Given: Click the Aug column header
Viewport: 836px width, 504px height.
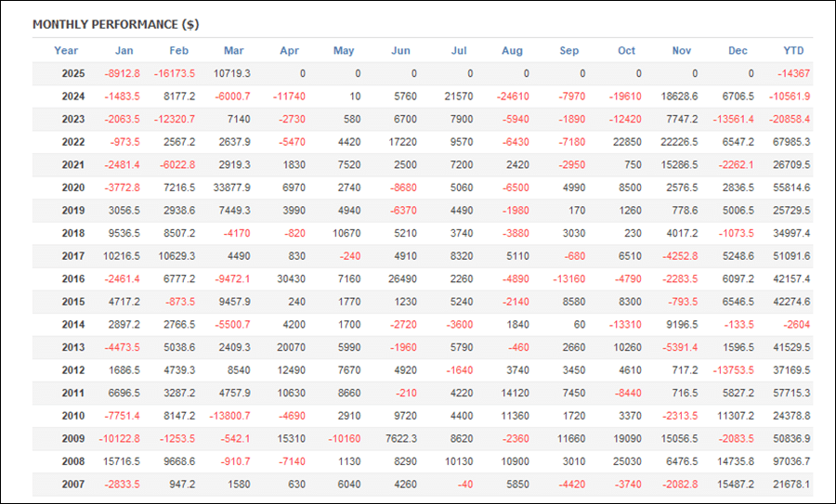Looking at the screenshot, I should click(x=513, y=51).
